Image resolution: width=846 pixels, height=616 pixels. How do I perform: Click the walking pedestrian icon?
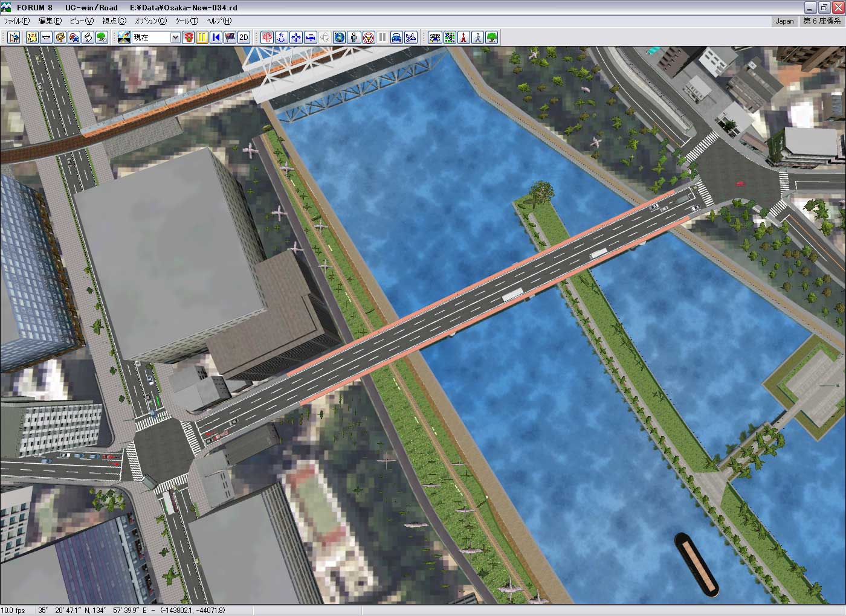(x=478, y=37)
